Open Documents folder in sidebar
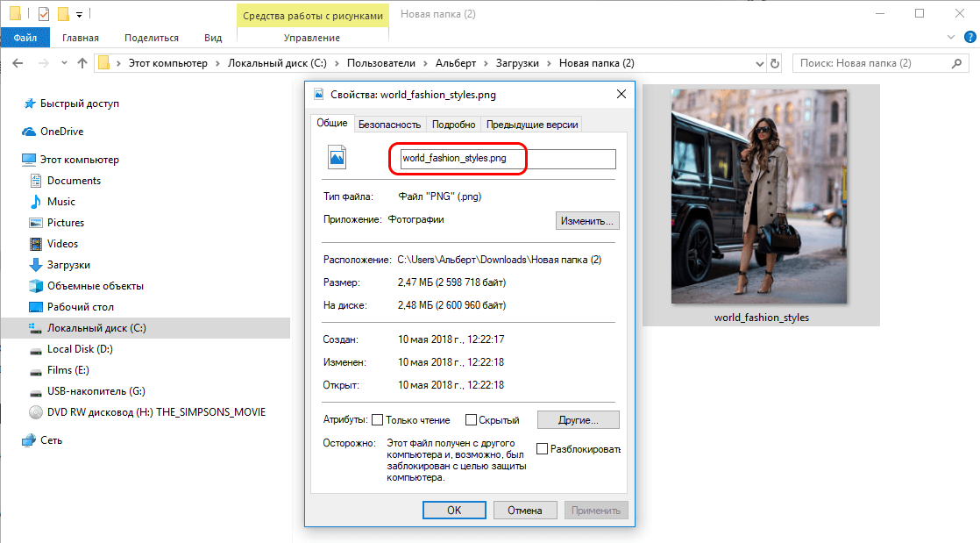The height and width of the screenshot is (543, 980). click(x=74, y=181)
